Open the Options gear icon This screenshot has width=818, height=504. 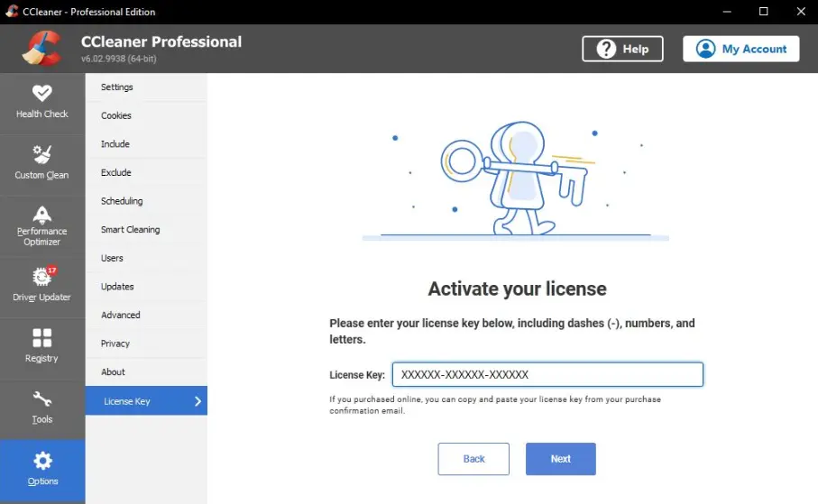(42, 461)
